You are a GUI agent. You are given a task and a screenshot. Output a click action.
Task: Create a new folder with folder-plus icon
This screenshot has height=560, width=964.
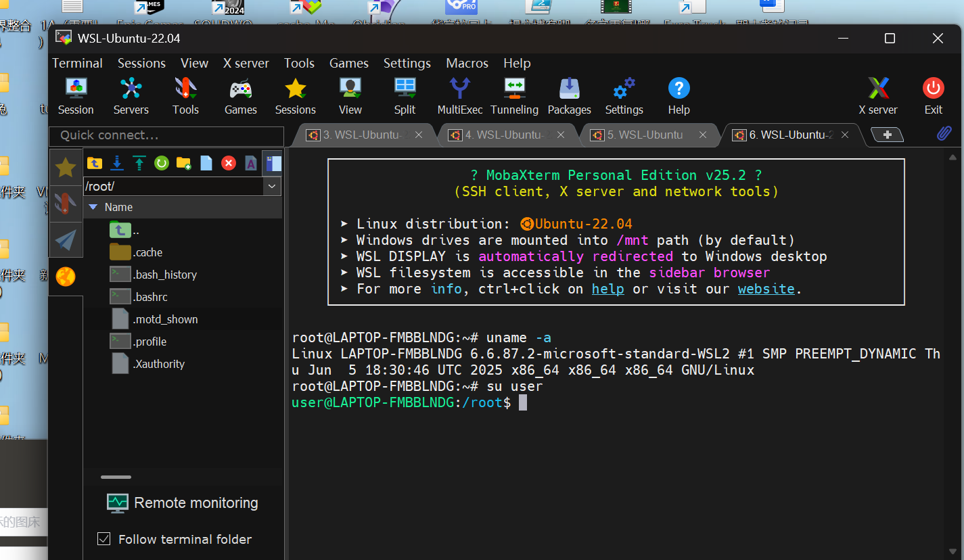pos(183,163)
